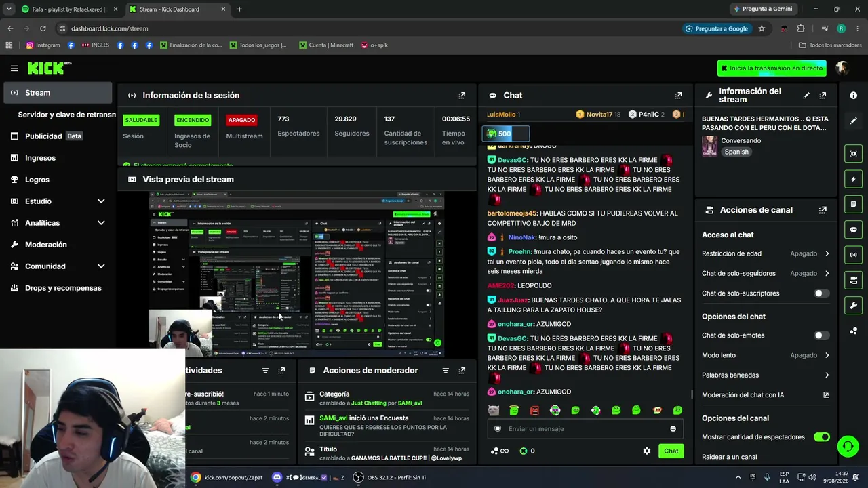Toggle the lightning bolt activity icon in the right rail

pyautogui.click(x=853, y=179)
